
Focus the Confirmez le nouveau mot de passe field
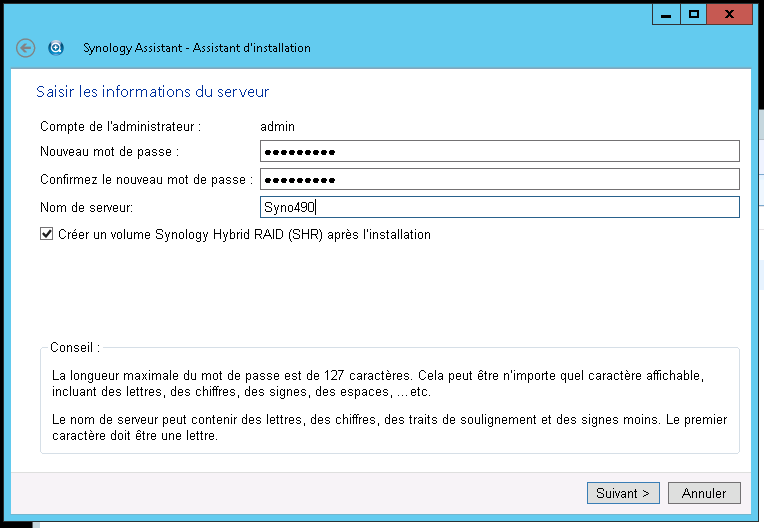(x=499, y=179)
